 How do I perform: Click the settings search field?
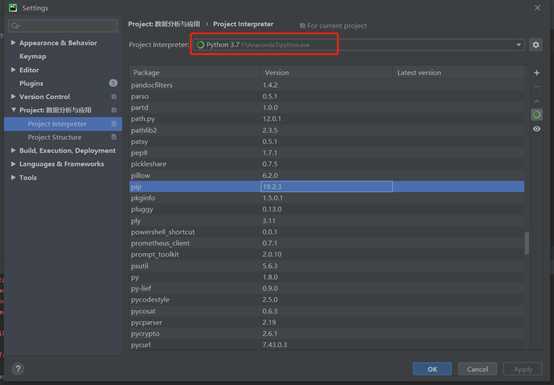(63, 26)
